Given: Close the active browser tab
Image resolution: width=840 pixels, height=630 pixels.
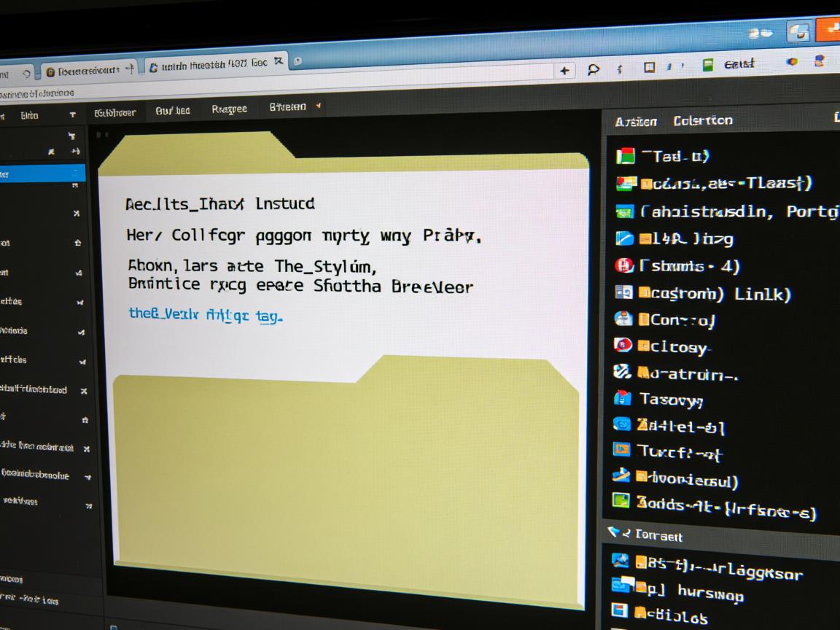Looking at the screenshot, I should click(x=278, y=63).
